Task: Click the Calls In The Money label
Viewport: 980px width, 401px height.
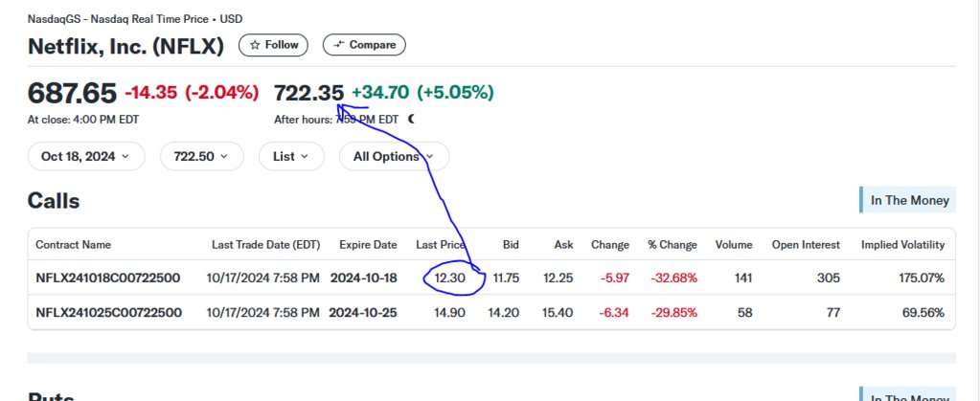Action: pos(908,200)
